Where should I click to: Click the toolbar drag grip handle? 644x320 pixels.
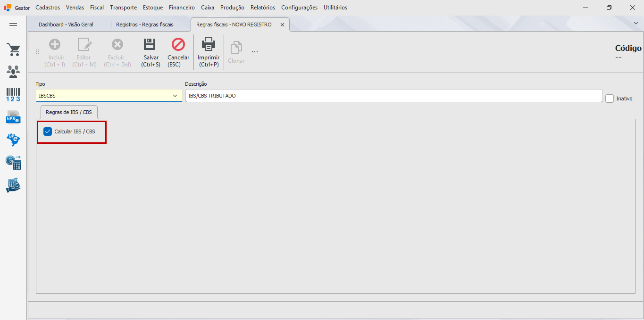tap(37, 52)
